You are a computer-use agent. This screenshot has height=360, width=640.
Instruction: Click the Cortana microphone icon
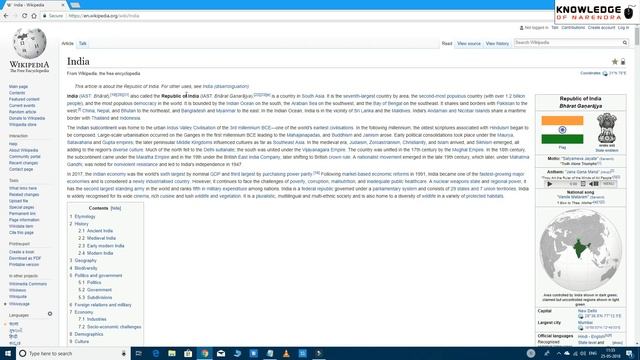124,353
